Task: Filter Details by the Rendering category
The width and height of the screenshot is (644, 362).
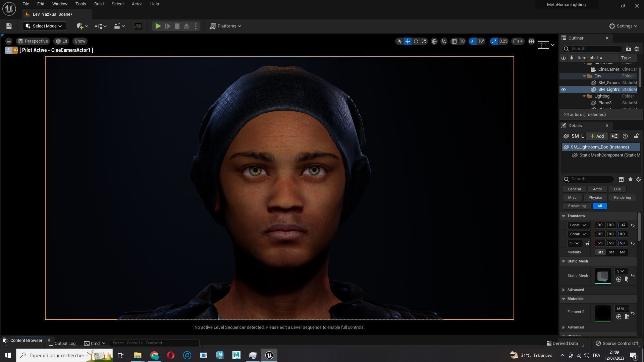Action: pos(622,197)
